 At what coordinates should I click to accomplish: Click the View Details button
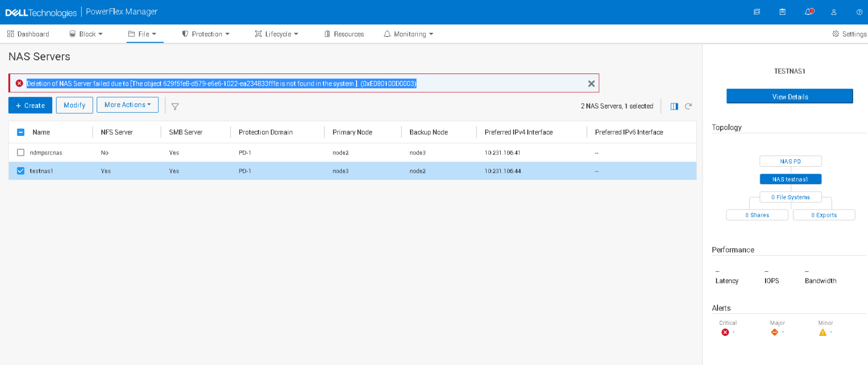coord(789,96)
